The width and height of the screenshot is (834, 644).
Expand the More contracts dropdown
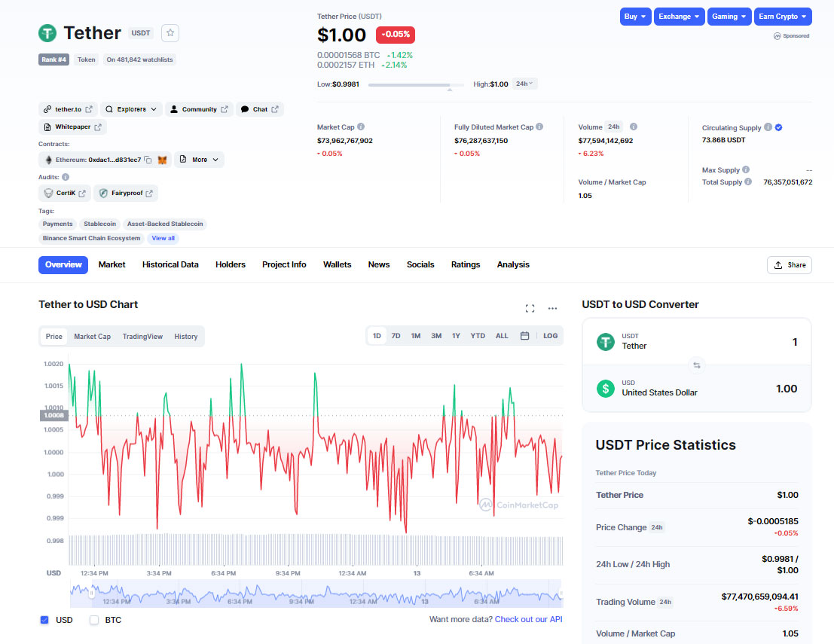coord(199,160)
